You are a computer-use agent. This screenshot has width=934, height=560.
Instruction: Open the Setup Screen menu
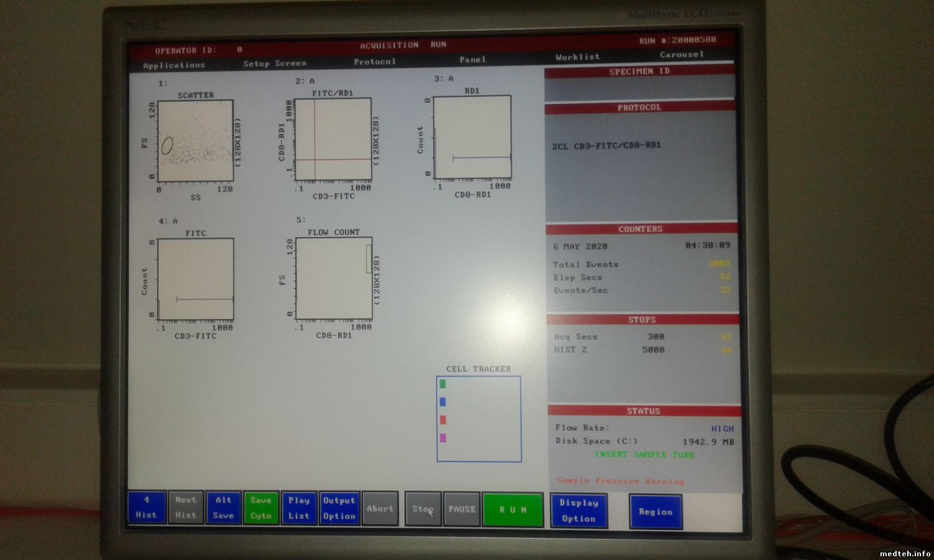point(275,63)
